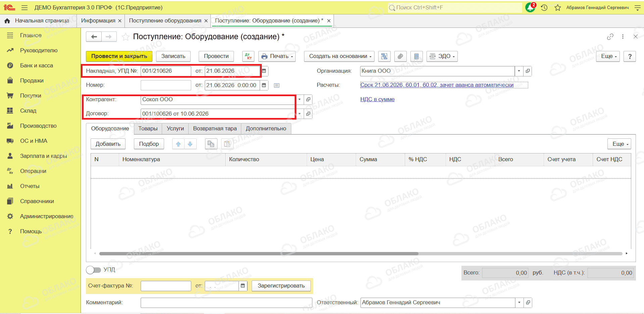Copy rows icon in table toolbar
The height and width of the screenshot is (314, 644).
pos(211,144)
